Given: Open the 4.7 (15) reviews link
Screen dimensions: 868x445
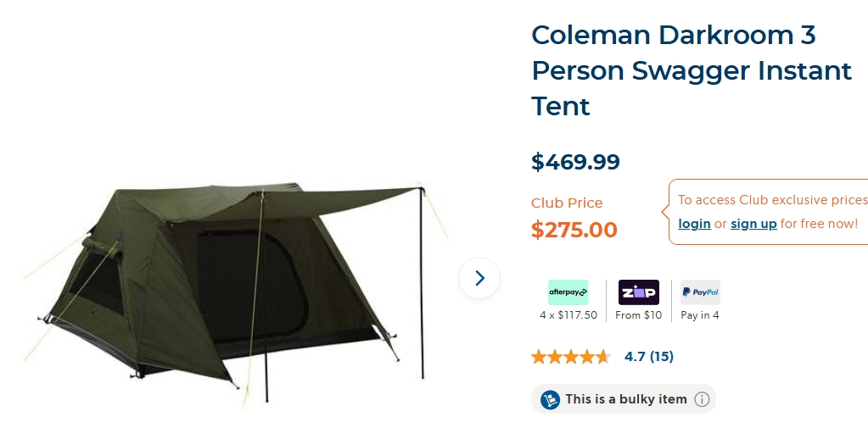Looking at the screenshot, I should (x=649, y=357).
